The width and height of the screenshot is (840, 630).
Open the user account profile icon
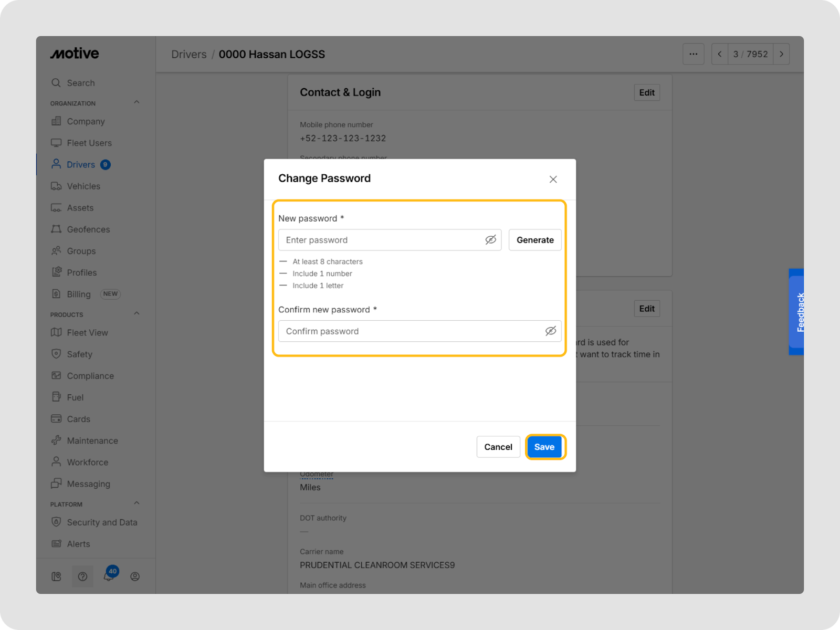(135, 576)
